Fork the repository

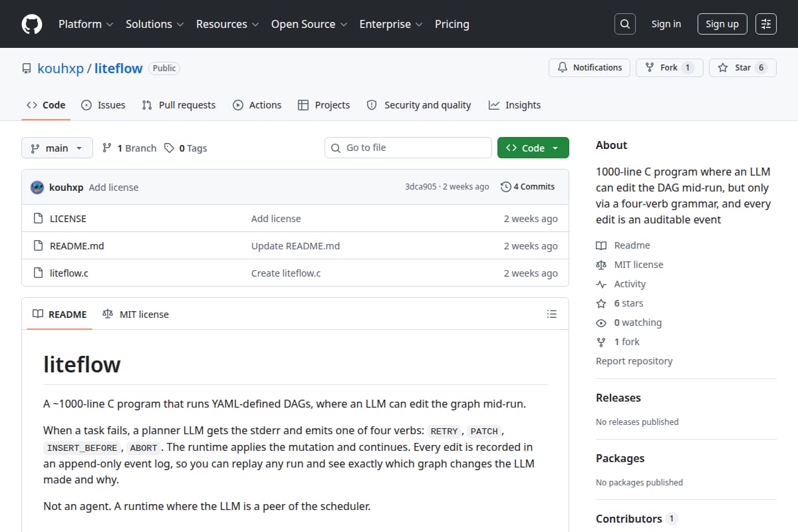tap(670, 68)
